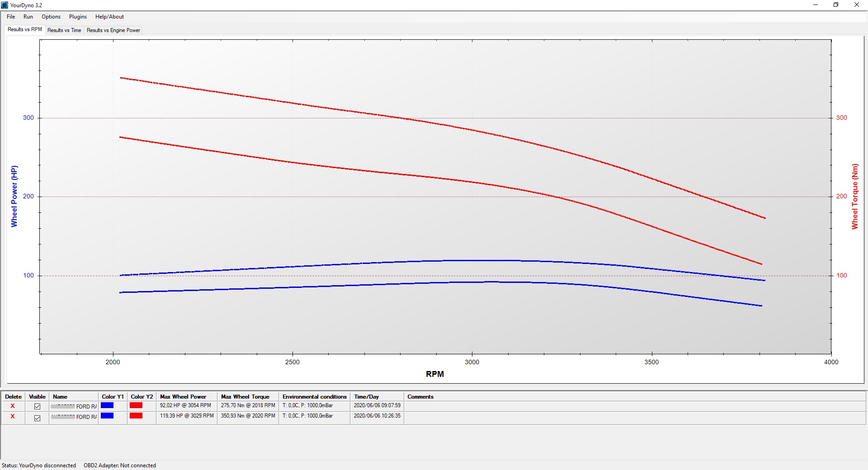The image size is (868, 470).
Task: Open the Help/About menu
Action: pyautogui.click(x=109, y=17)
